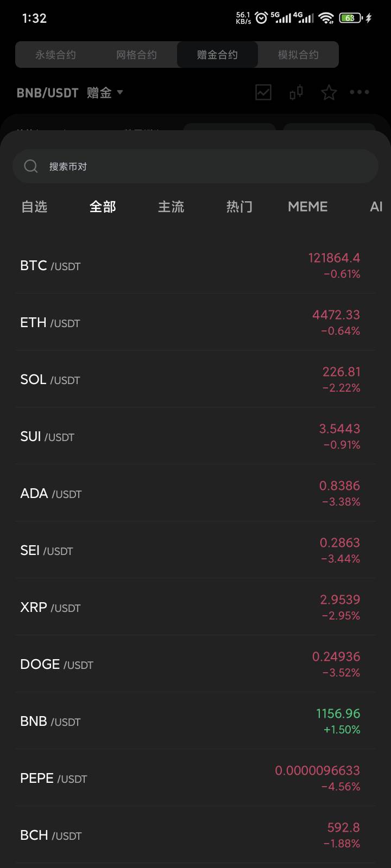The width and height of the screenshot is (391, 868).
Task: Filter coins by MEME category
Action: (x=308, y=207)
